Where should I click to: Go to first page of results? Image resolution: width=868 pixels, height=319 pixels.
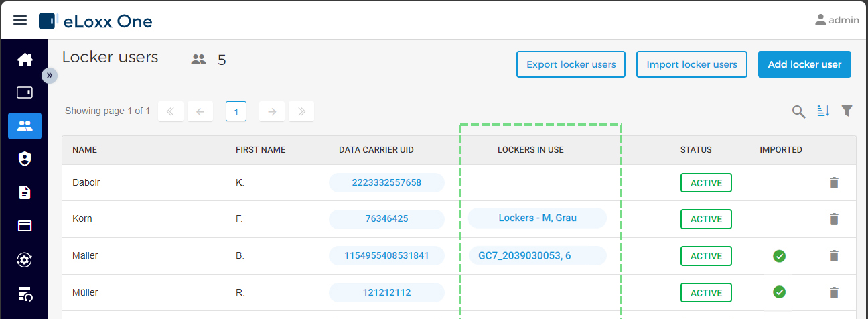tap(171, 111)
